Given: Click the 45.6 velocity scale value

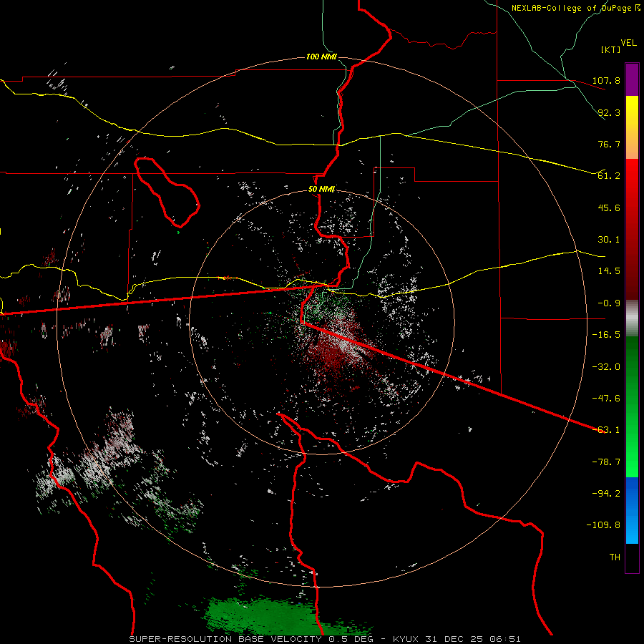Looking at the screenshot, I should tap(609, 208).
